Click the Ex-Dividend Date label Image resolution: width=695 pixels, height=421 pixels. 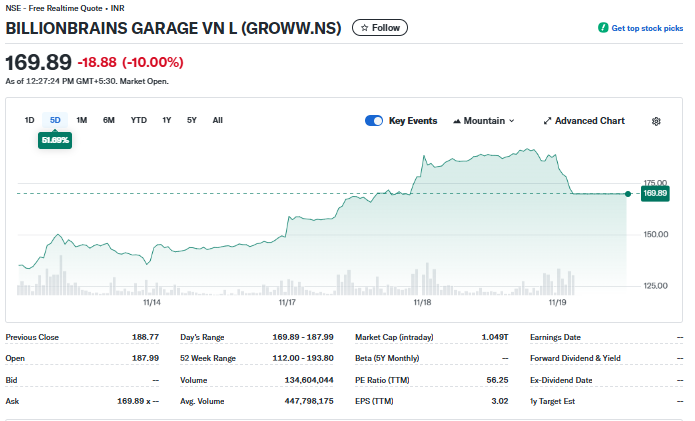(561, 380)
